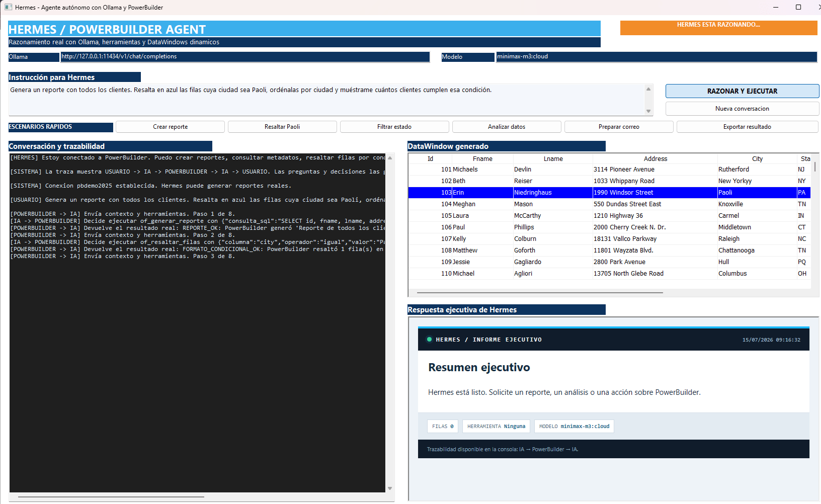Click row id 107 Kelly
Screen dimensions: 821x504
tap(446, 239)
